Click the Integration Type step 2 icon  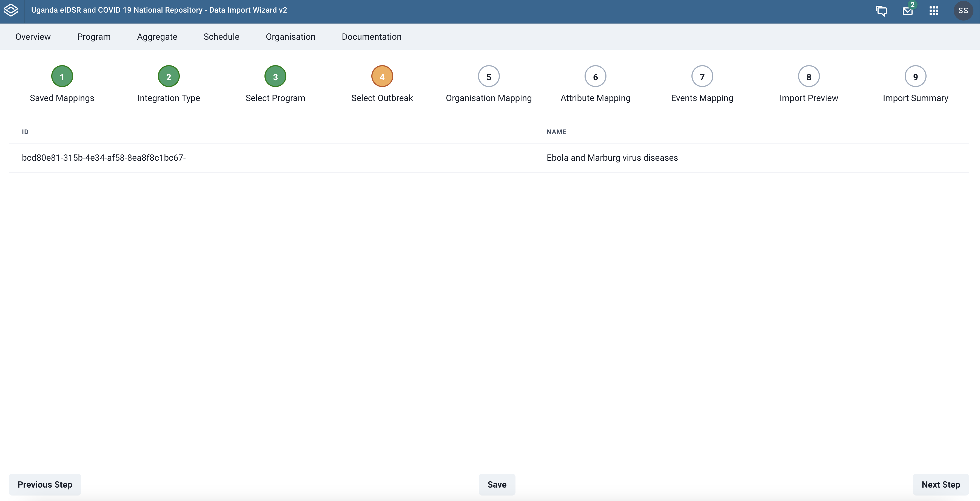tap(169, 76)
